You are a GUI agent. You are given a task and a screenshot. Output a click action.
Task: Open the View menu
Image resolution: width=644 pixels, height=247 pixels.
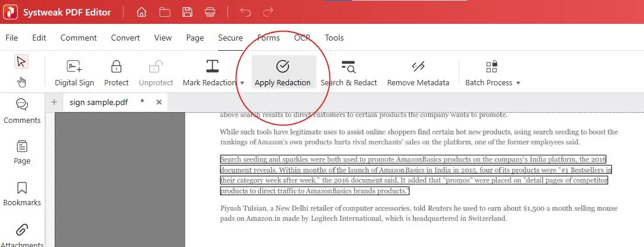163,38
